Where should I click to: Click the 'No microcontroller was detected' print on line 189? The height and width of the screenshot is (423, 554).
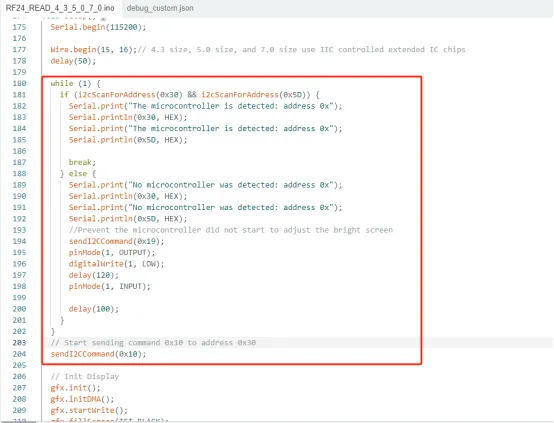coord(205,185)
